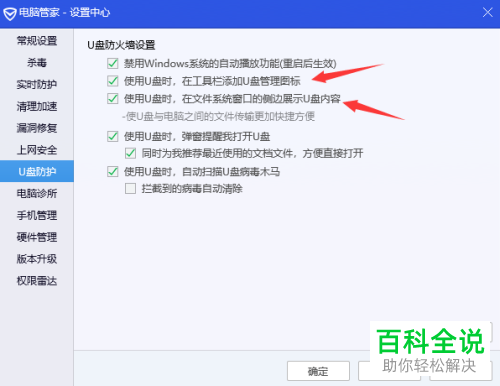Open the 硬件管理 section
Image resolution: width=500 pixels, height=386 pixels.
pos(37,237)
